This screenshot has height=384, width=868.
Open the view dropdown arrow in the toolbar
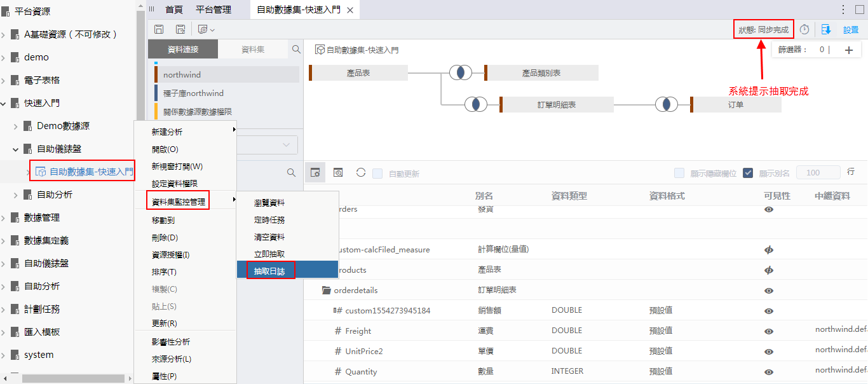pos(212,30)
